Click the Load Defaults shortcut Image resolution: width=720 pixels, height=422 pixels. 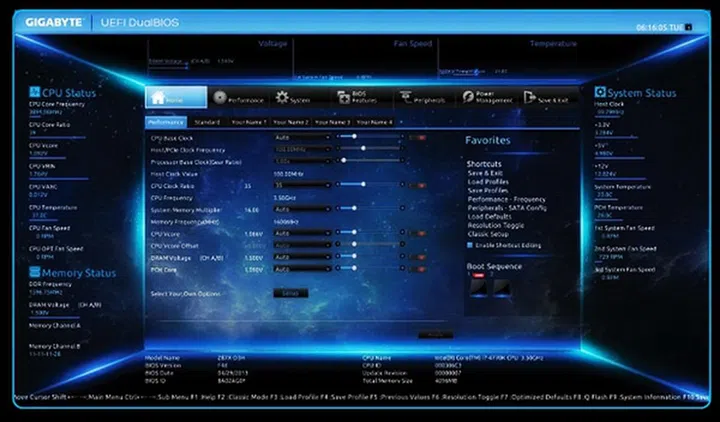pos(489,217)
